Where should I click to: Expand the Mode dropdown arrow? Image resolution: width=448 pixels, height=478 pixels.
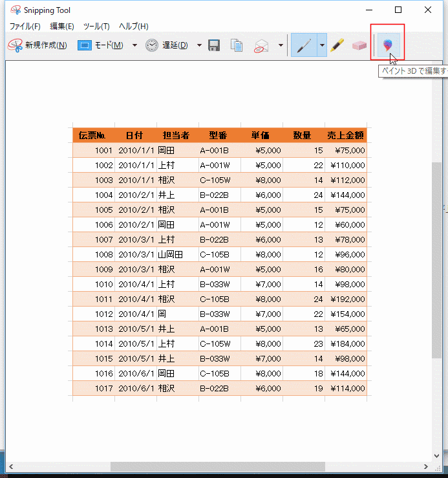(134, 45)
